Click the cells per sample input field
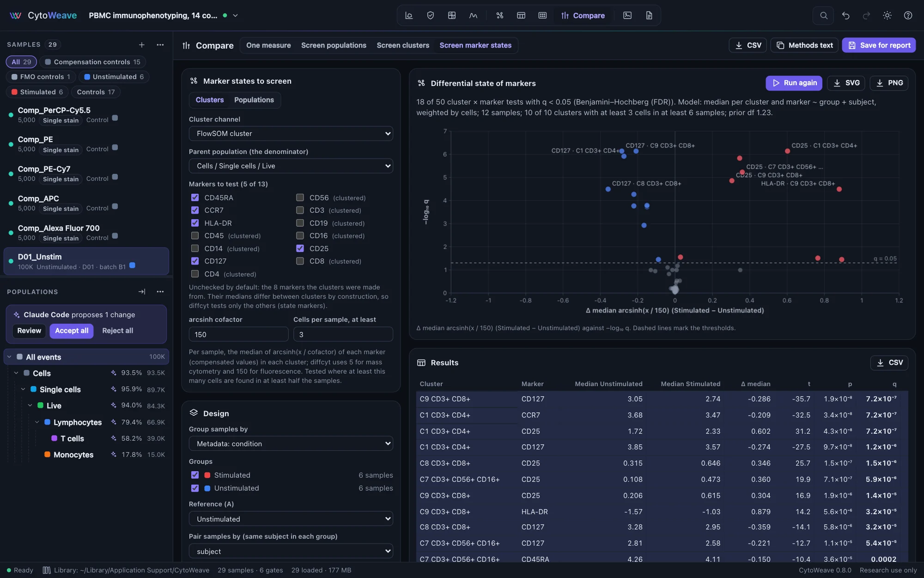Screen dimensions: 924x578 pos(343,334)
